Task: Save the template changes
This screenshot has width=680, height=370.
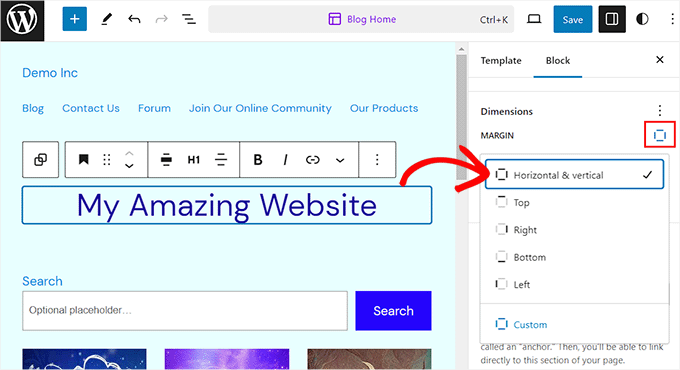Action: 572,19
